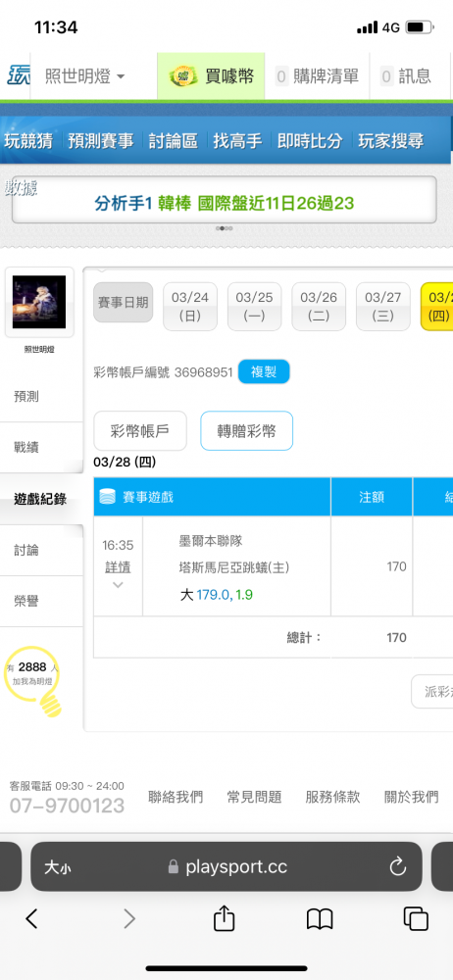Open the 照世明燈 account dropdown
This screenshot has height=980, width=453.
(x=84, y=76)
